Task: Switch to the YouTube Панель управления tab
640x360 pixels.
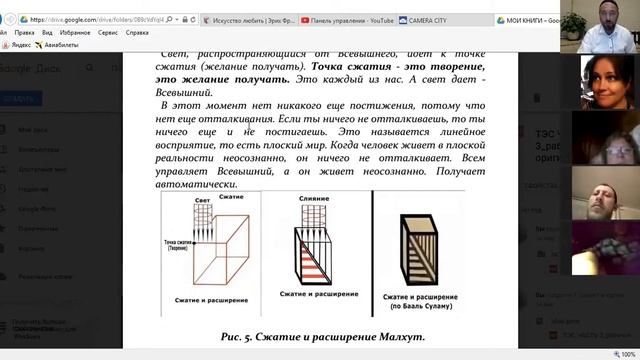Action: tap(348, 20)
